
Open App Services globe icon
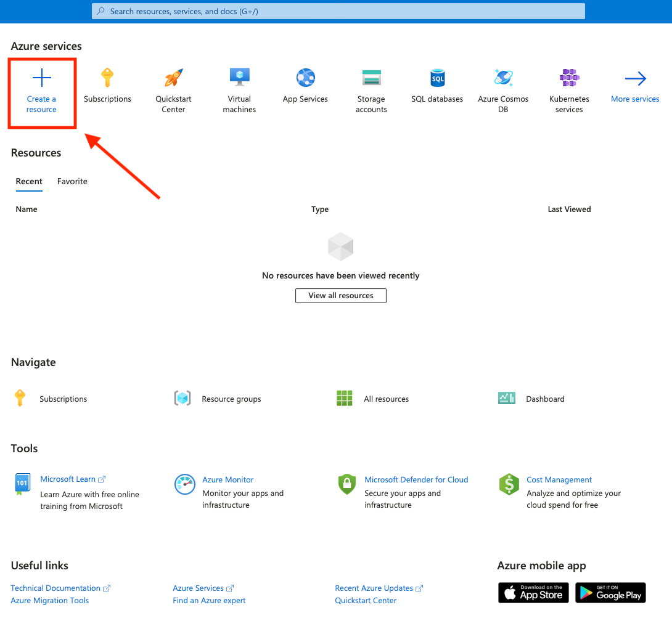coord(306,78)
